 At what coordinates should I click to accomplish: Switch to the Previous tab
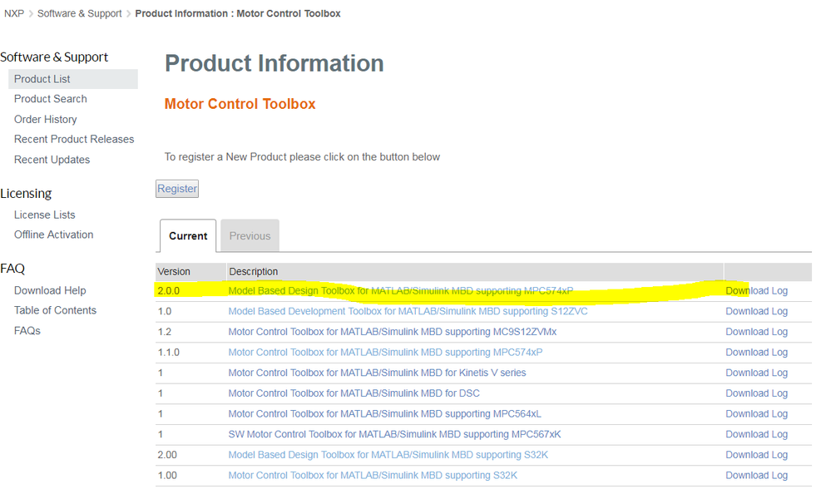tap(250, 236)
